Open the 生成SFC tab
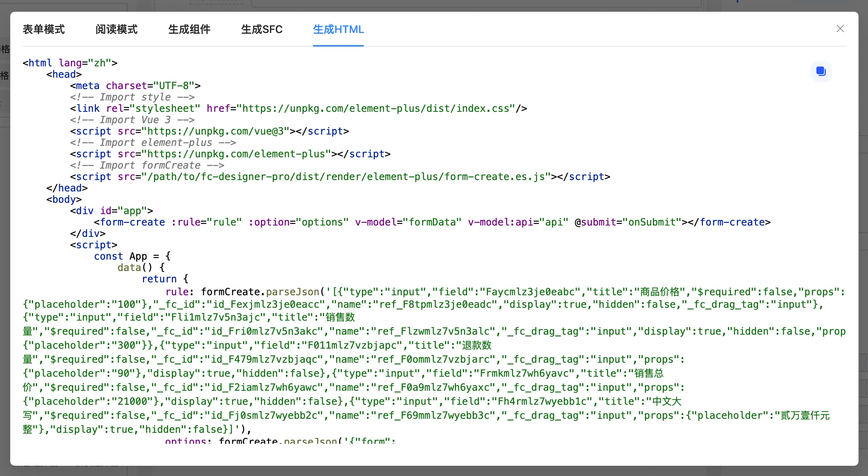 (262, 30)
